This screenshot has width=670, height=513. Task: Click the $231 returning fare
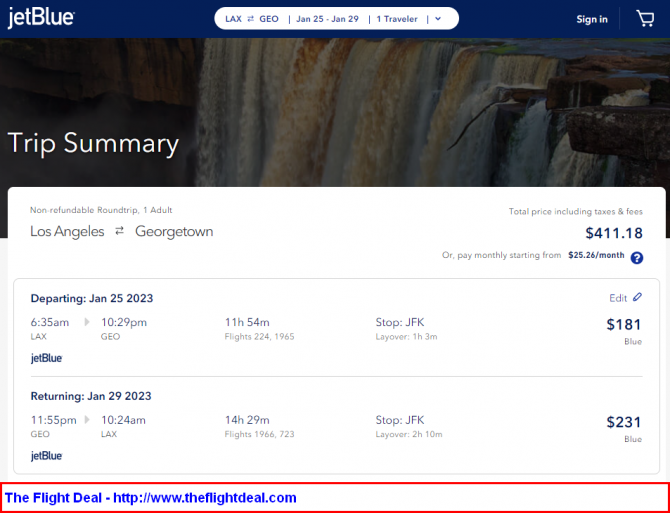(x=624, y=422)
